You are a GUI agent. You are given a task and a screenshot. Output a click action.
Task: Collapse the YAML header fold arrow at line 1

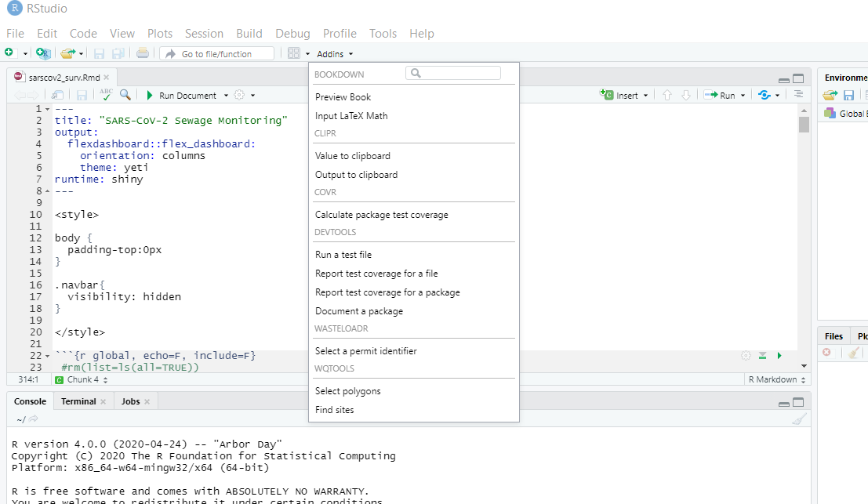[47, 109]
